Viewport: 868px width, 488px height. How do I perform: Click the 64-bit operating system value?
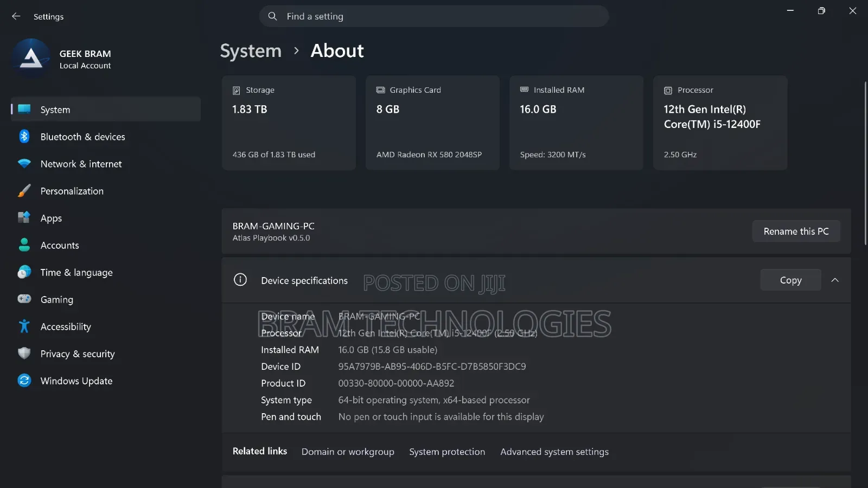coord(434,400)
